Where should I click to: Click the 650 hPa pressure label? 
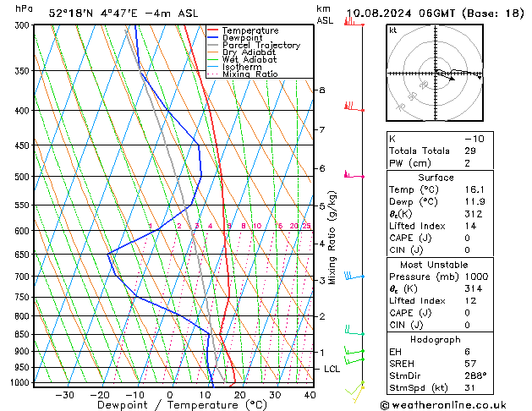point(24,255)
